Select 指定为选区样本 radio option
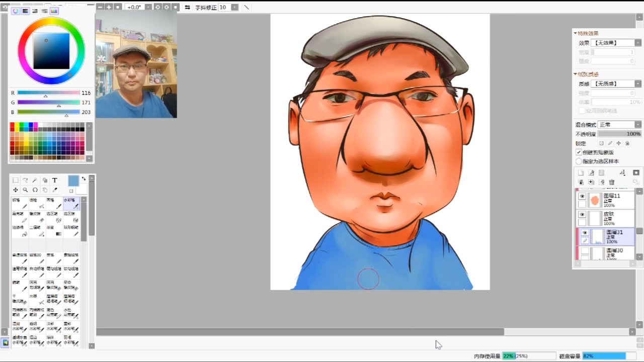 click(x=579, y=161)
